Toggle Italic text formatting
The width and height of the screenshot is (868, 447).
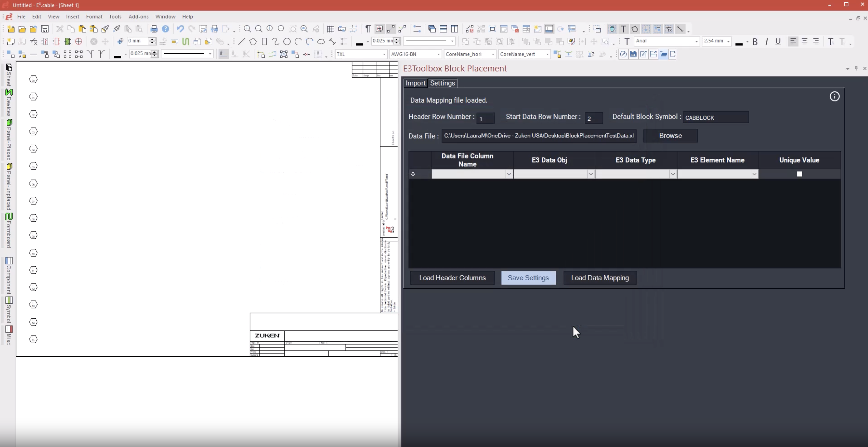[x=767, y=42]
